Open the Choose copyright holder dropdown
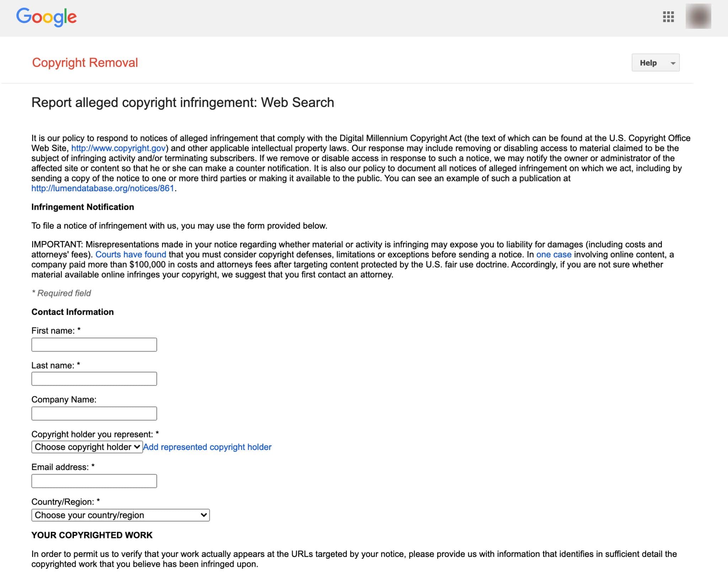The width and height of the screenshot is (728, 579). [x=87, y=447]
